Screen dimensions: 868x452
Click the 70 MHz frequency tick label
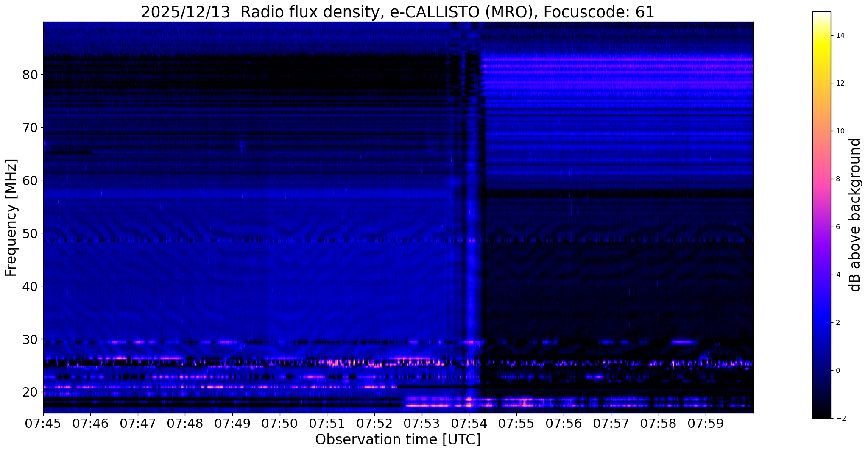30,128
